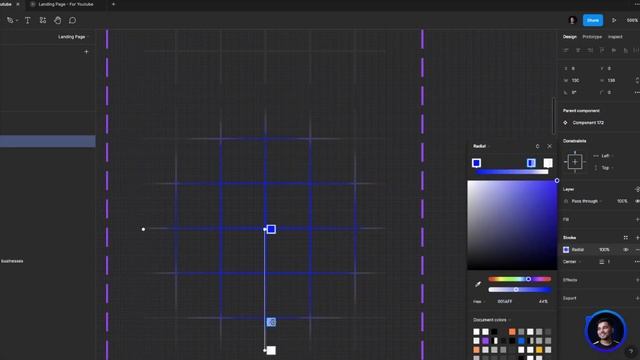Screen dimensions: 640x360
Task: Open stroke style grid icon
Action: click(x=626, y=238)
